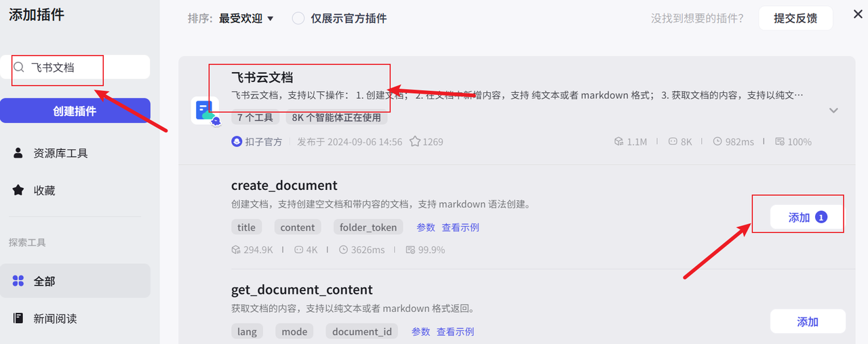Click the 7 个工具 tag
Viewport: 868px width, 344px height.
(255, 117)
